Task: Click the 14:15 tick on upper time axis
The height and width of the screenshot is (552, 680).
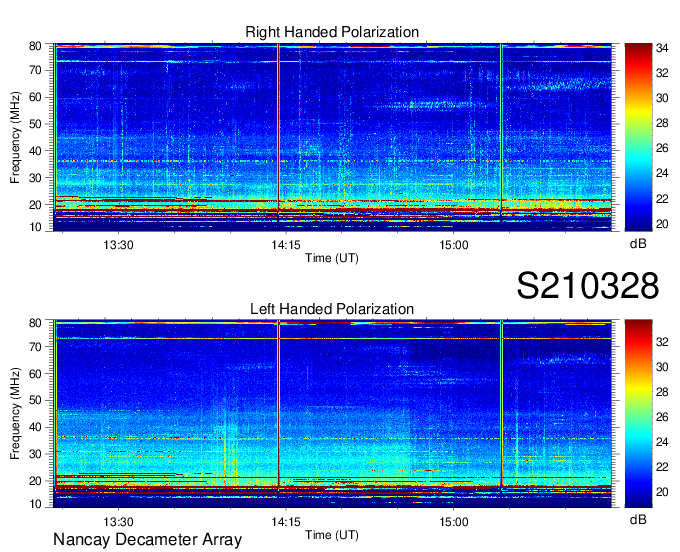Action: (x=286, y=245)
